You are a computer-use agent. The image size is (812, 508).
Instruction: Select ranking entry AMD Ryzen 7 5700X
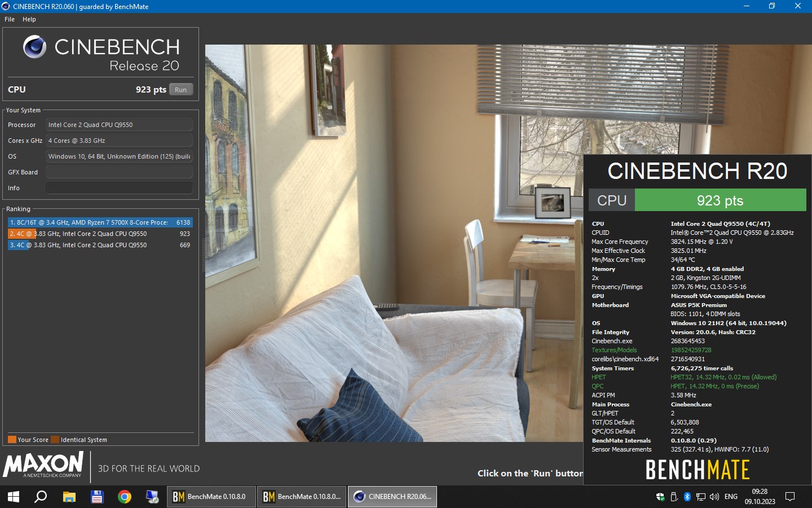(x=100, y=222)
